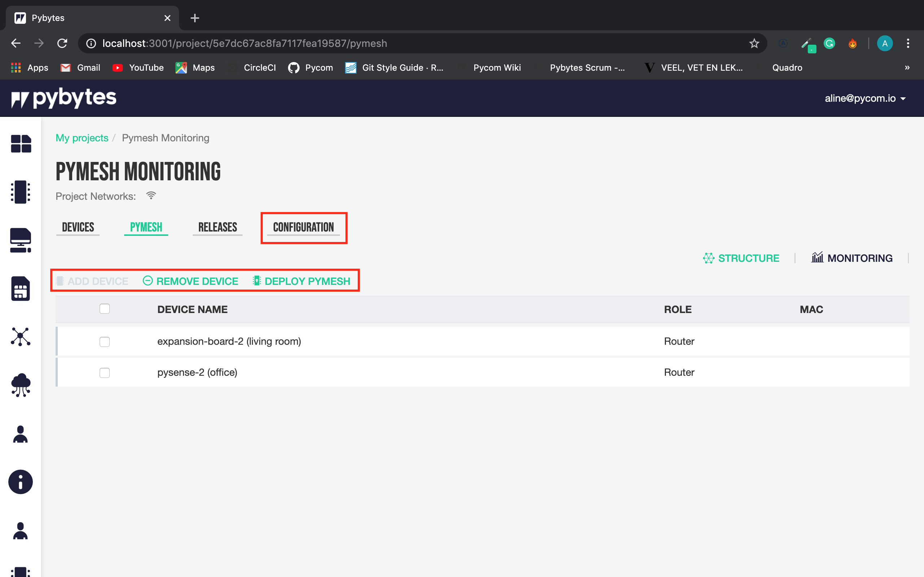The image size is (924, 577).
Task: Go to the My projects breadcrumb link
Action: pos(82,138)
